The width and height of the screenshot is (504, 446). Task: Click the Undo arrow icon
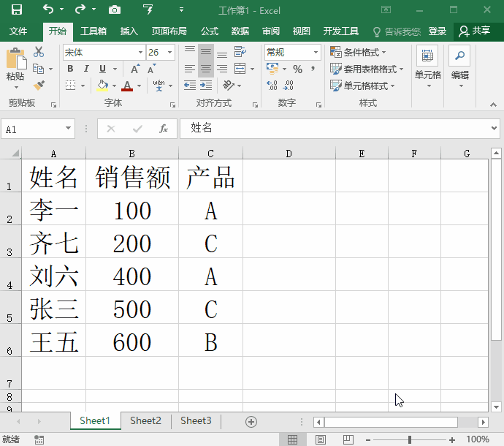click(48, 10)
